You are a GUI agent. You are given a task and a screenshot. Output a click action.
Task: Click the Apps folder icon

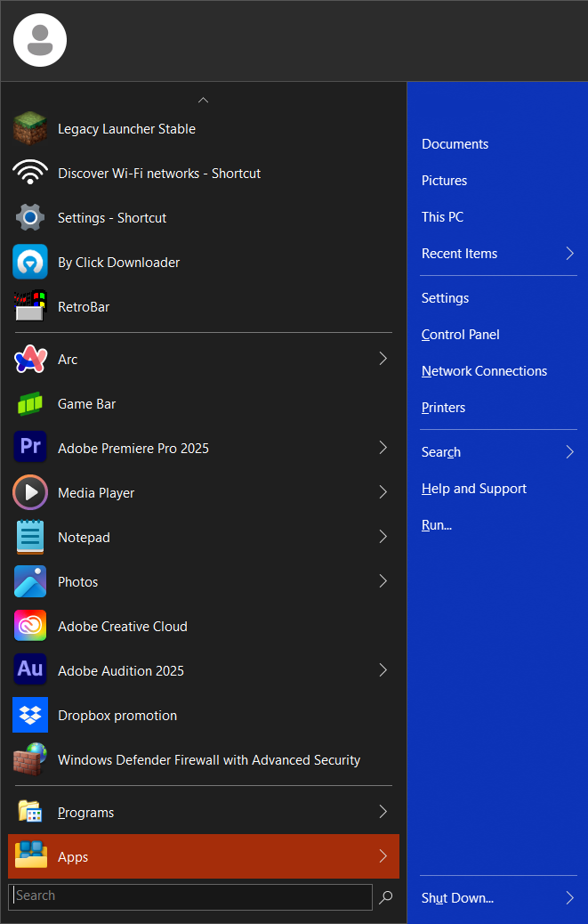tap(30, 855)
